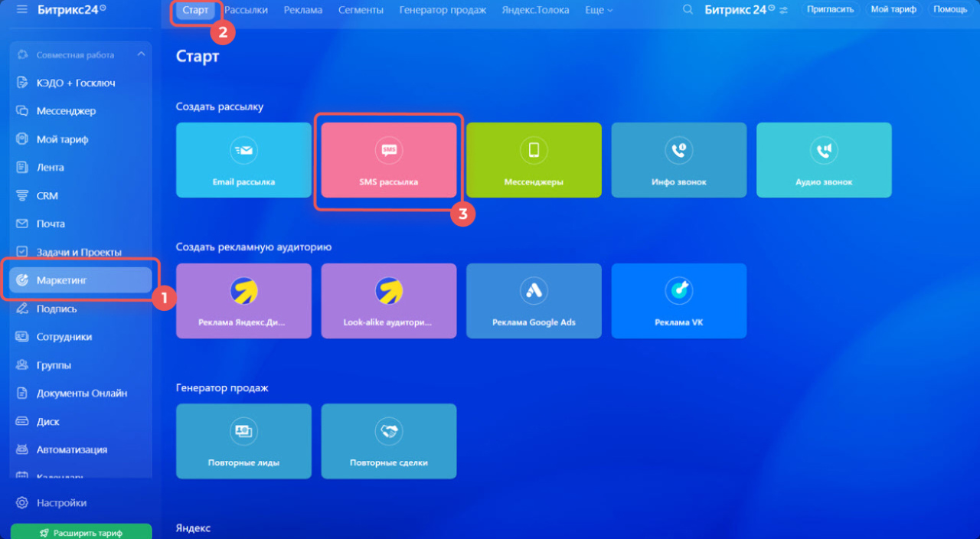Click the search magnifier icon in the header
This screenshot has width=980, height=539.
(x=688, y=10)
